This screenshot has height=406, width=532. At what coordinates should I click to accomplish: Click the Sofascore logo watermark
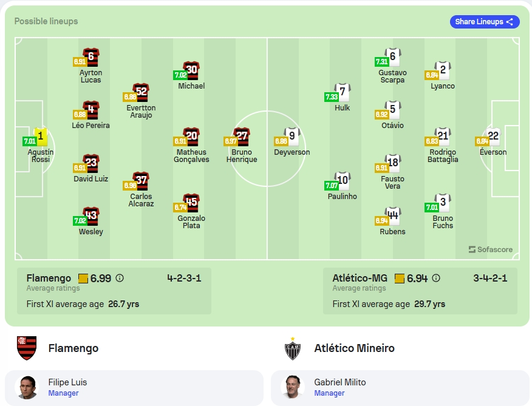491,249
